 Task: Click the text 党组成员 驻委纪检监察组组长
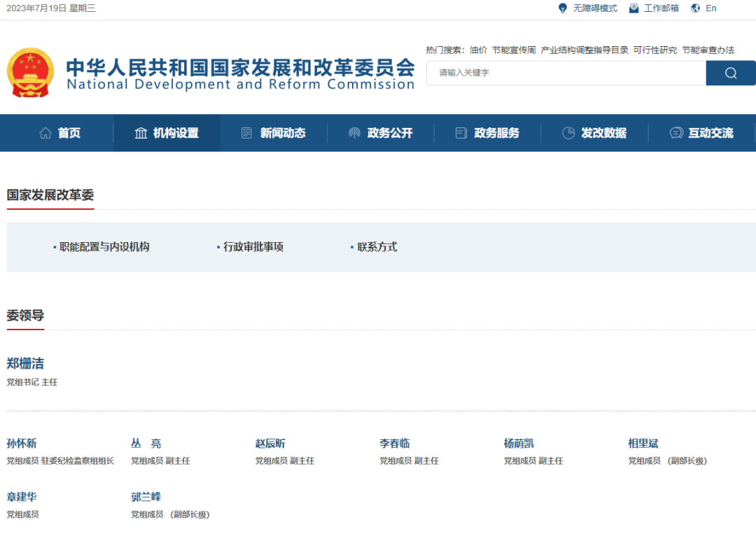click(x=60, y=461)
